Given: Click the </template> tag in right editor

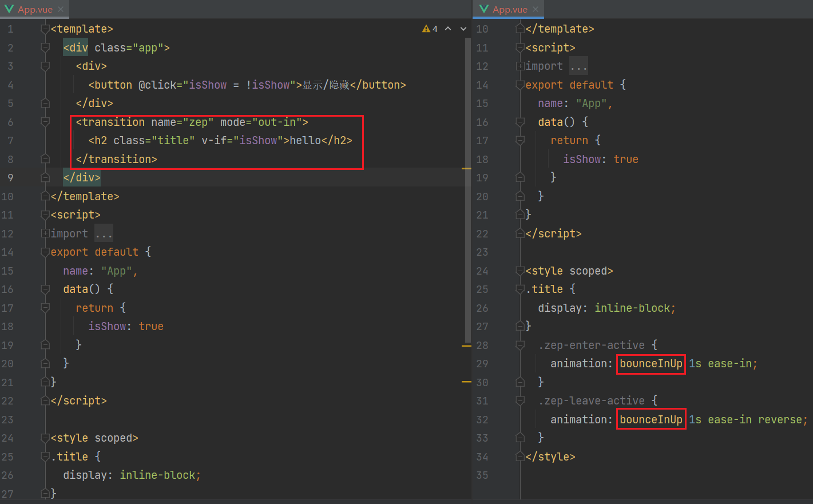Looking at the screenshot, I should [x=560, y=29].
